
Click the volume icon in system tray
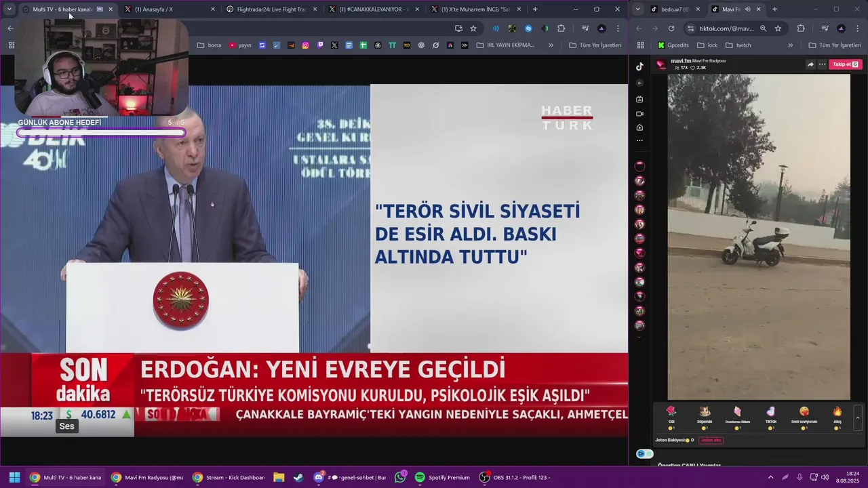pyautogui.click(x=825, y=477)
